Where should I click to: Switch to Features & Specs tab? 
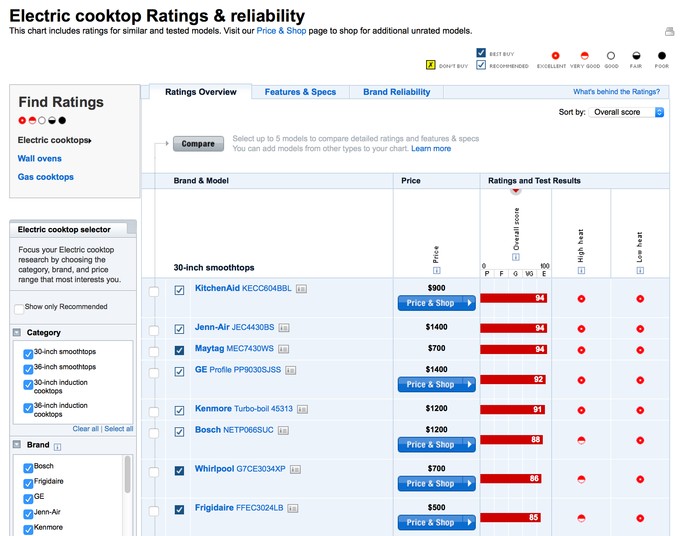300,92
